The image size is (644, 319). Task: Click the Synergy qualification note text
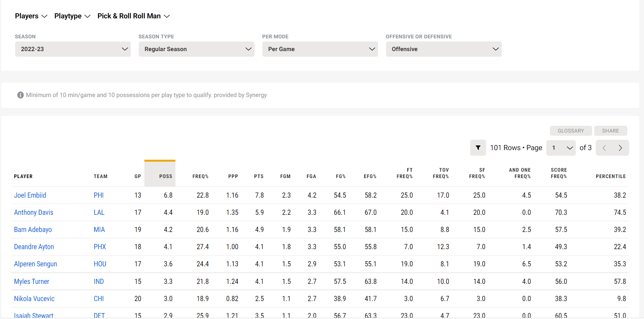146,95
